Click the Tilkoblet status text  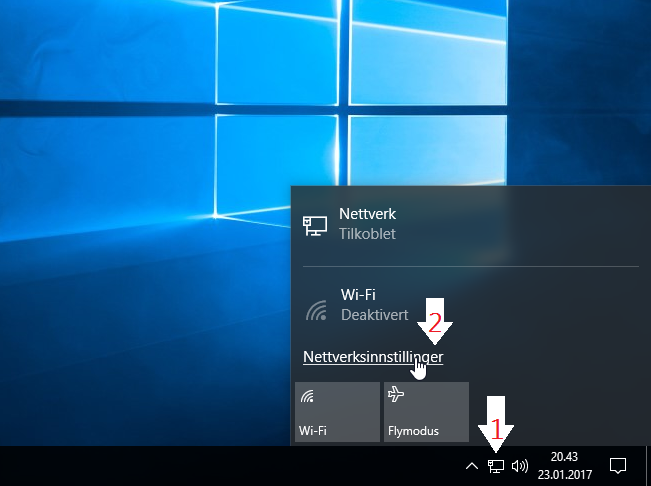[x=367, y=234]
